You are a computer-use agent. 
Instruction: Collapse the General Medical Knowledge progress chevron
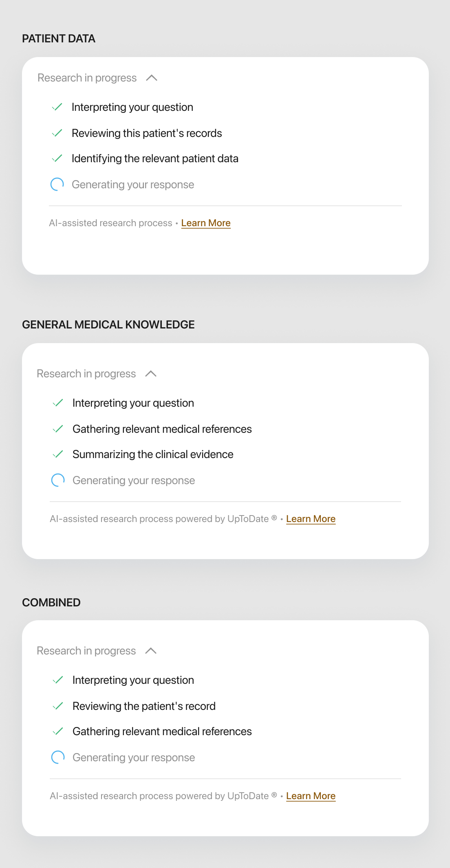coord(151,374)
